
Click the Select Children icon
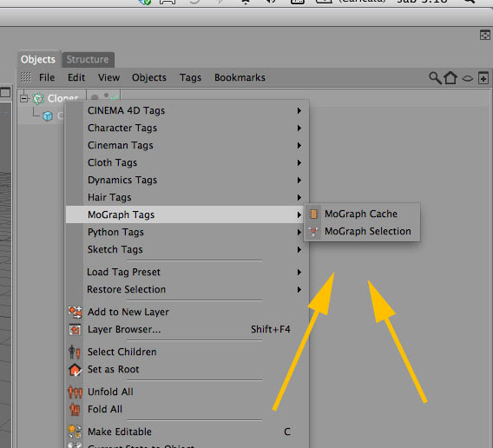[75, 352]
